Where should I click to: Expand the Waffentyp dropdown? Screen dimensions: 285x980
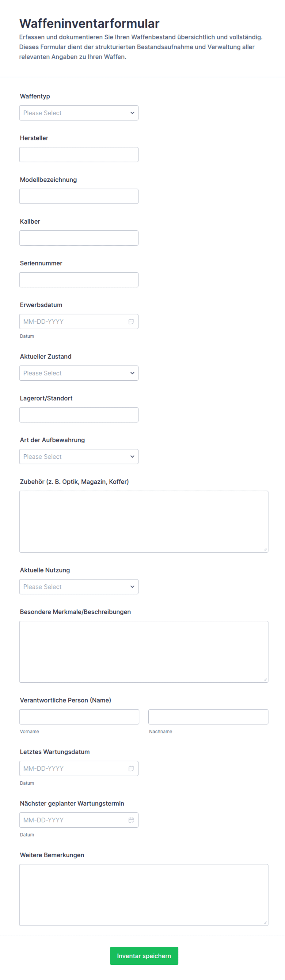tap(79, 113)
